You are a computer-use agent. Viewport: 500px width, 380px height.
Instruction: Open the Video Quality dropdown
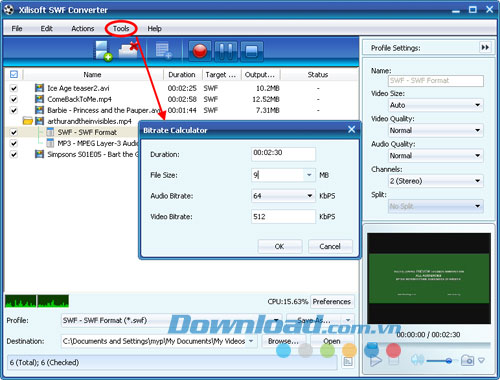click(x=436, y=130)
